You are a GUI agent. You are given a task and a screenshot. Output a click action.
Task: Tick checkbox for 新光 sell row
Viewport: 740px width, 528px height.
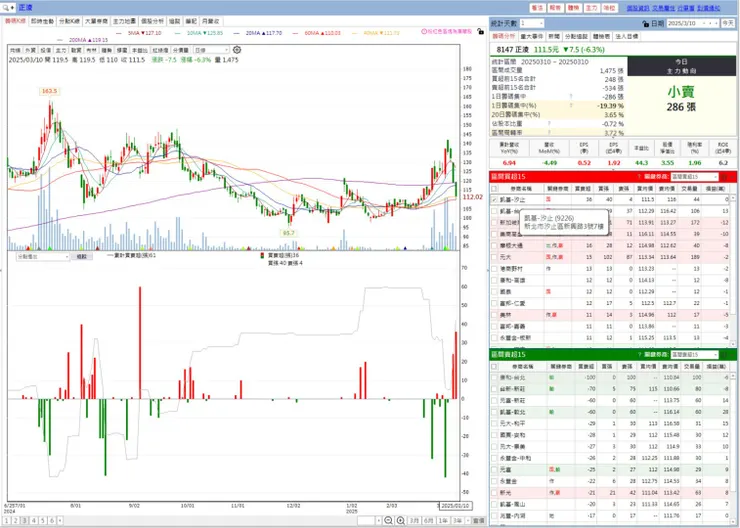(x=494, y=493)
